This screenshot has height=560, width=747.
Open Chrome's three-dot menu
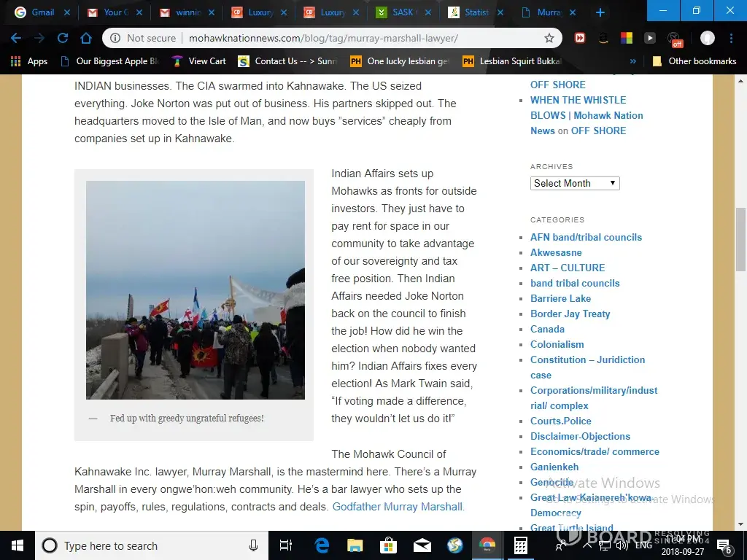point(731,38)
